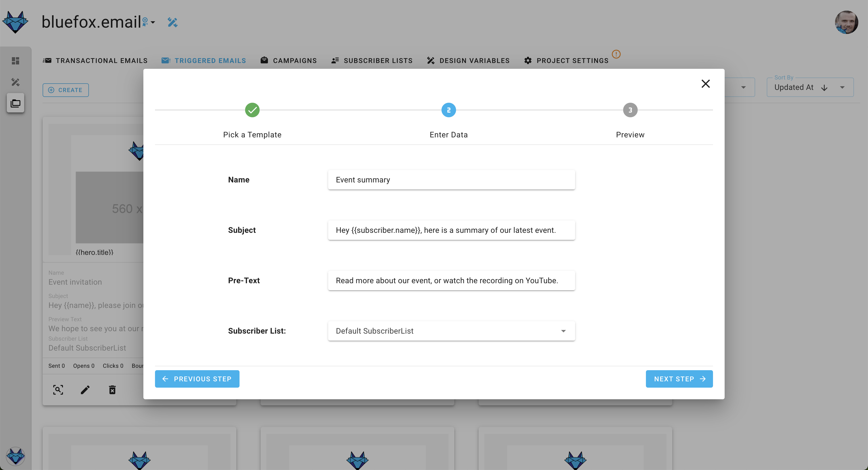Open the dashboard icon in the left sidebar
The width and height of the screenshot is (868, 470).
(x=15, y=61)
